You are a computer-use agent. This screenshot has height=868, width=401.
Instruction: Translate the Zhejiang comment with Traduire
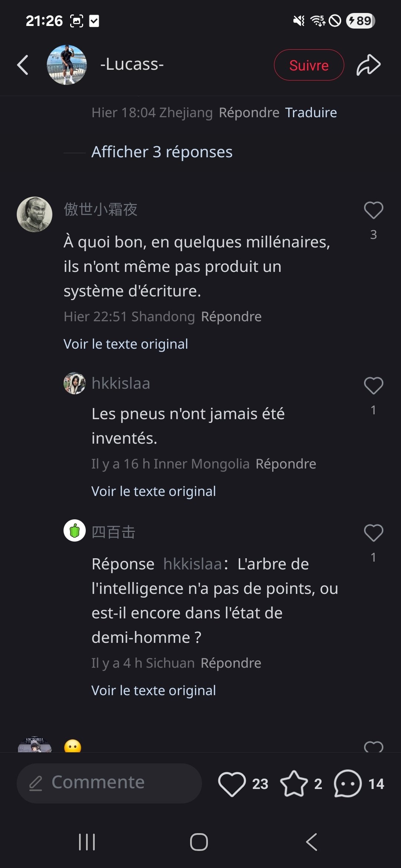click(x=311, y=112)
